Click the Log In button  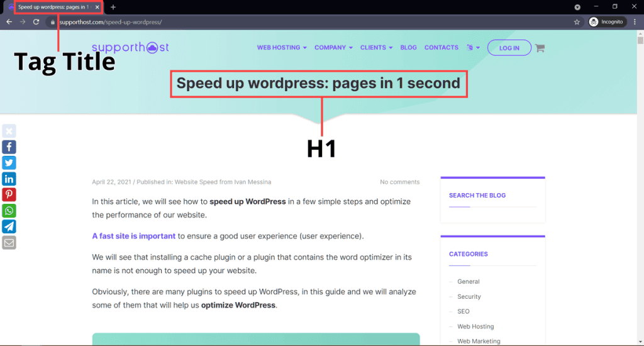pyautogui.click(x=509, y=48)
